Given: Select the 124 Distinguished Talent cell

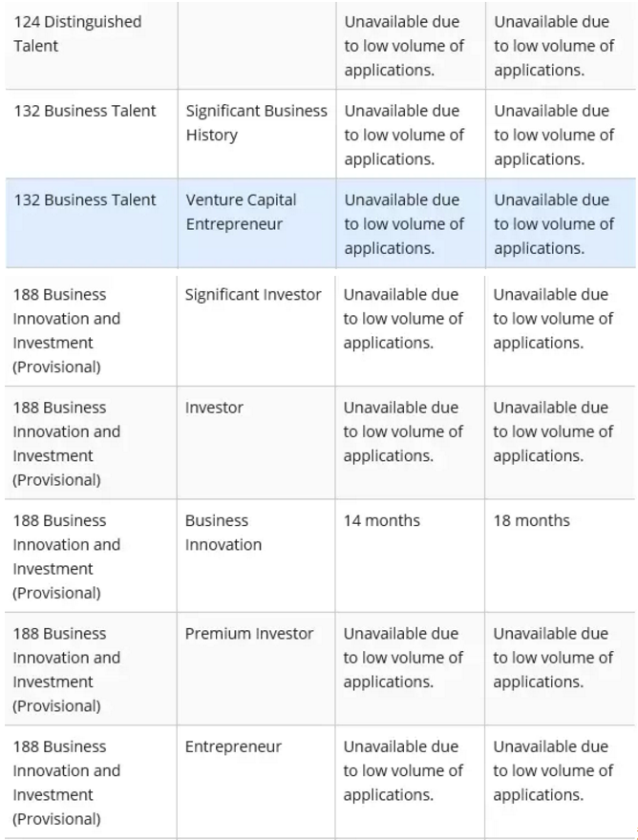Looking at the screenshot, I should (91, 45).
